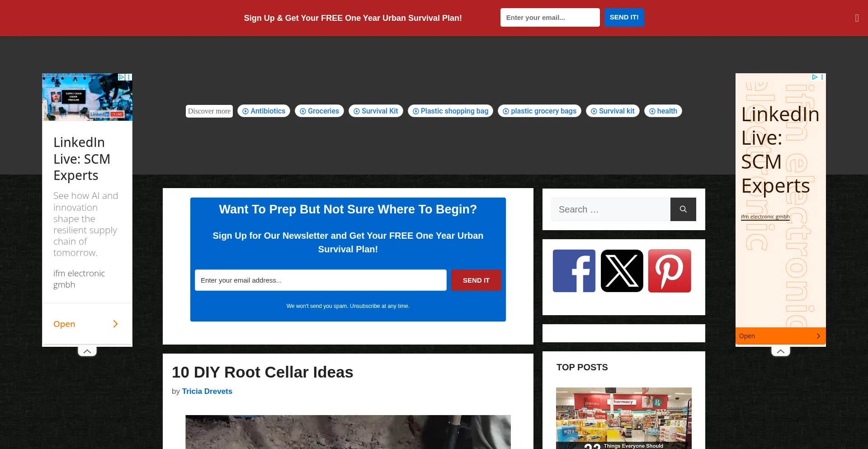The width and height of the screenshot is (868, 449).
Task: Open the Pinterest social icon
Action: coord(670,271)
